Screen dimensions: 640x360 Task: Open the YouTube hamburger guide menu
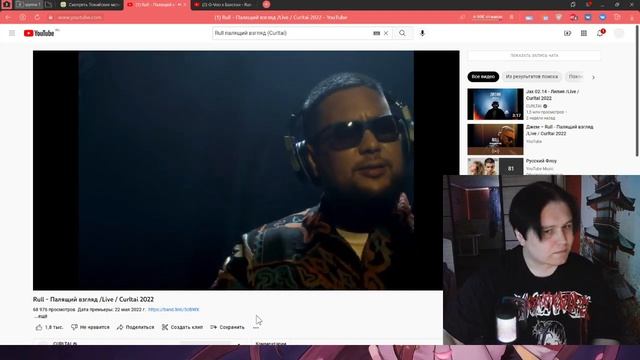(x=12, y=33)
